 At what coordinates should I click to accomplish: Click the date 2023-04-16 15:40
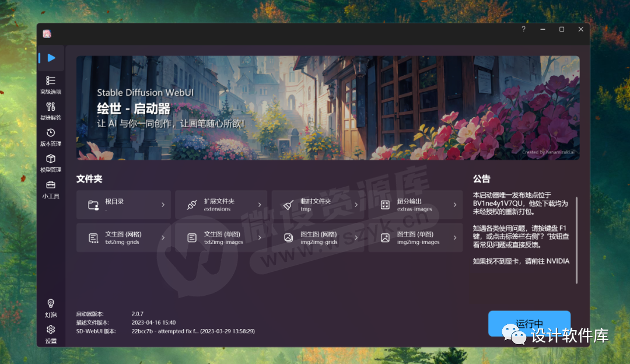153,323
